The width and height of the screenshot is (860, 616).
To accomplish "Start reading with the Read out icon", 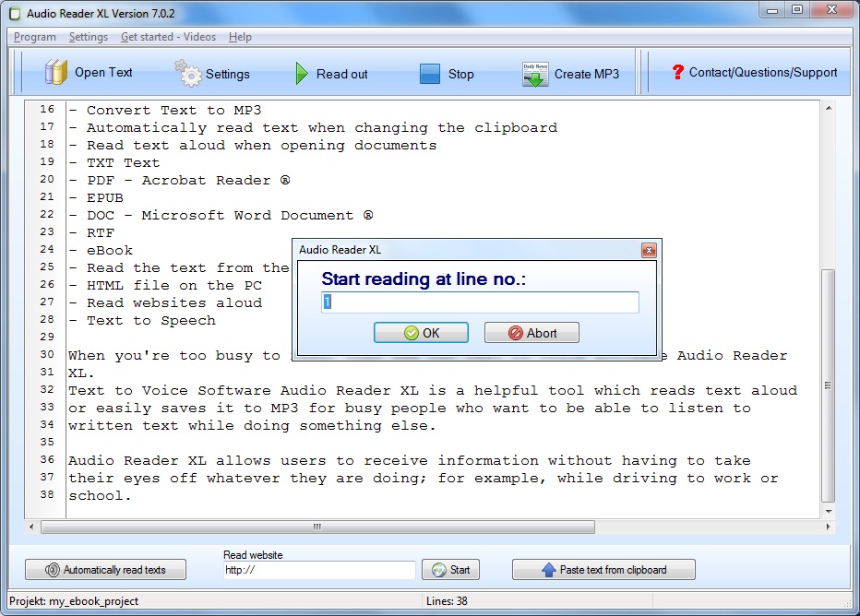I will tap(300, 72).
